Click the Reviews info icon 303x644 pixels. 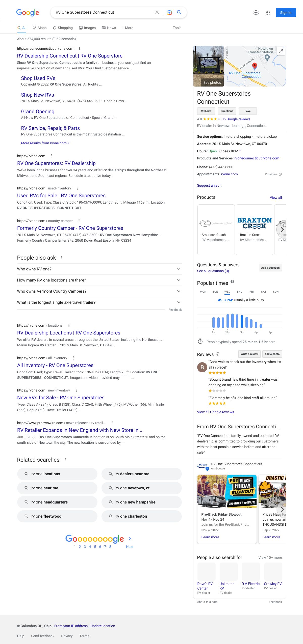point(218,354)
